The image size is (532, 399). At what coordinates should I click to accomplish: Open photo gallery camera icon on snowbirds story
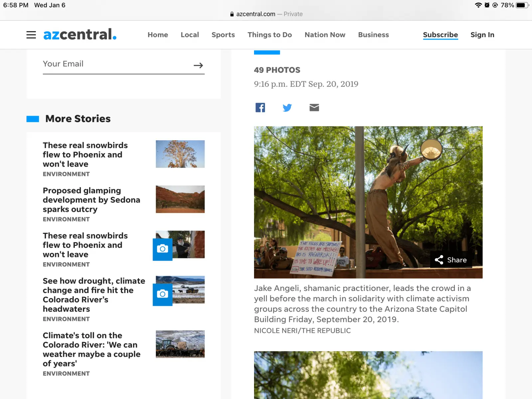[163, 249]
